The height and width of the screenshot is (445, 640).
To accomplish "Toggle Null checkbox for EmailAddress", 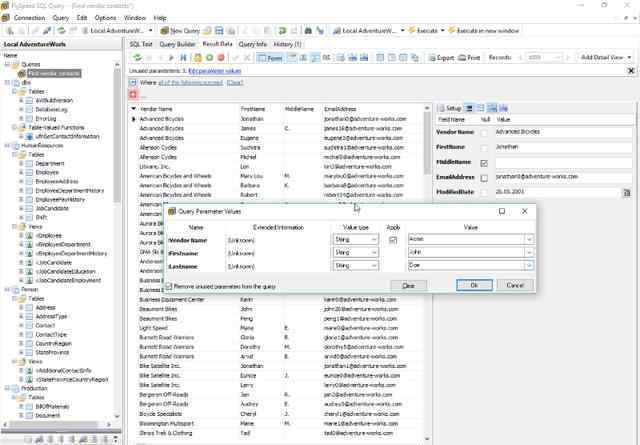I will pyautogui.click(x=484, y=178).
